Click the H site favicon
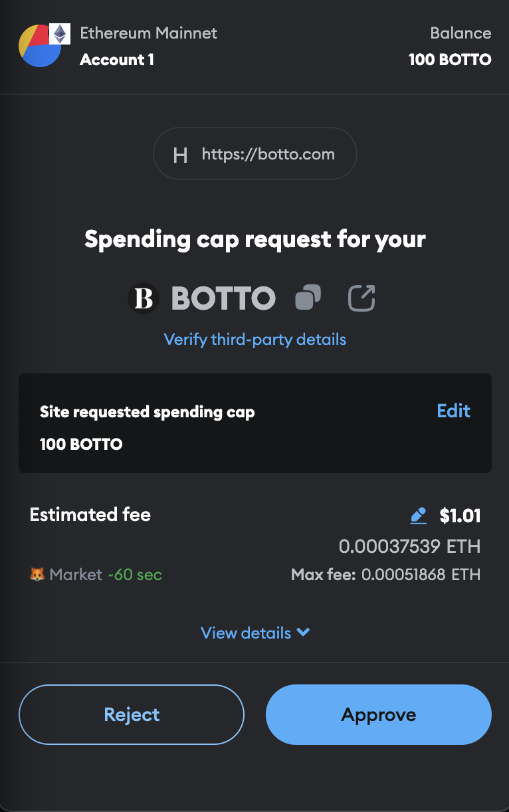This screenshot has height=812, width=509. [180, 155]
